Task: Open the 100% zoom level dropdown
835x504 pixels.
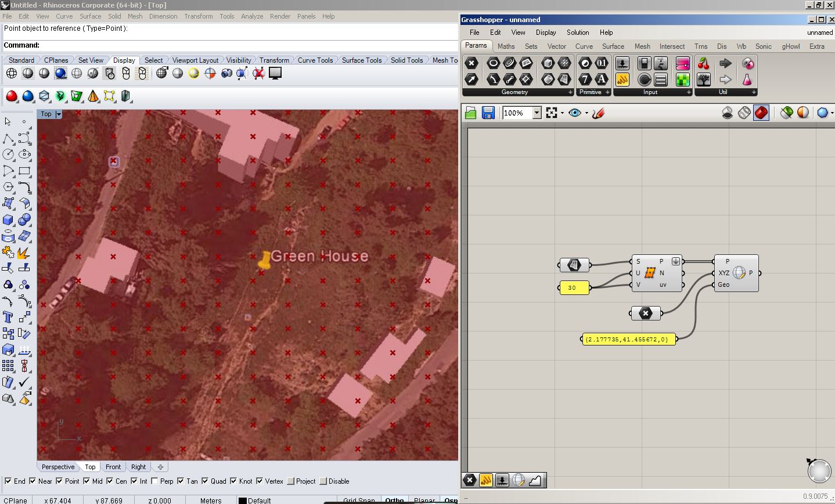Action: pos(537,113)
